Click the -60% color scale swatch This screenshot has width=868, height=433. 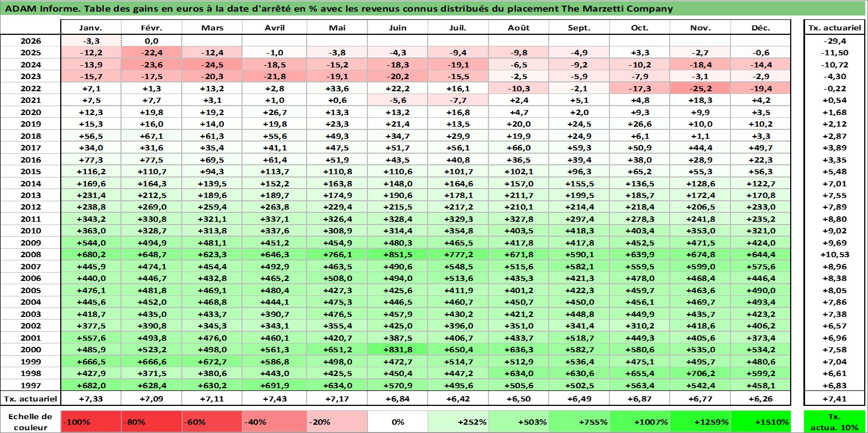click(x=212, y=421)
